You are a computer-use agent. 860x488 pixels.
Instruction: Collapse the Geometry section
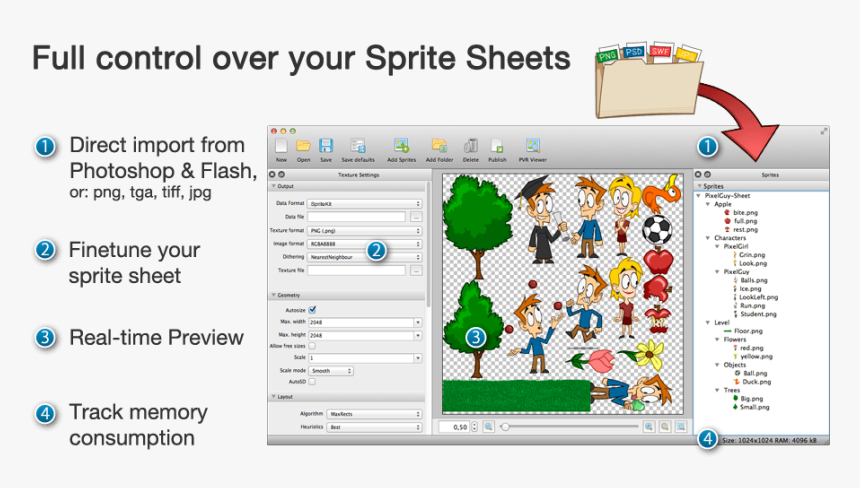(274, 295)
